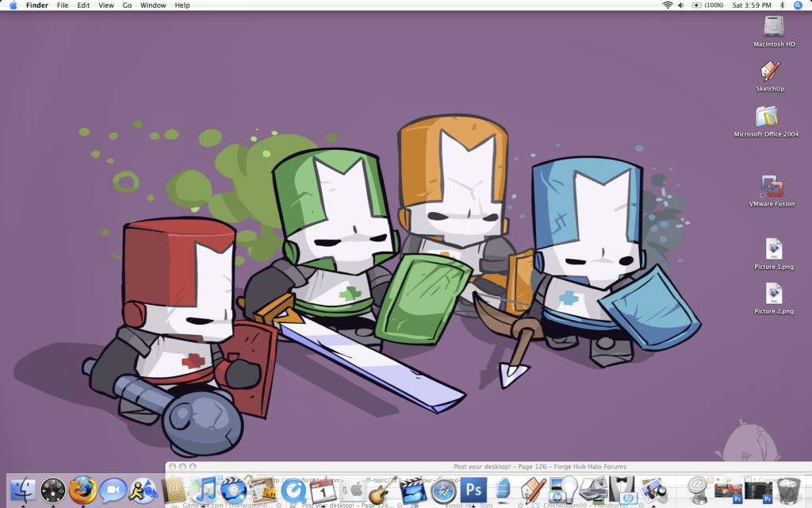Click the Forge Hub Firefox window title bar
812x508 pixels.
point(488,467)
